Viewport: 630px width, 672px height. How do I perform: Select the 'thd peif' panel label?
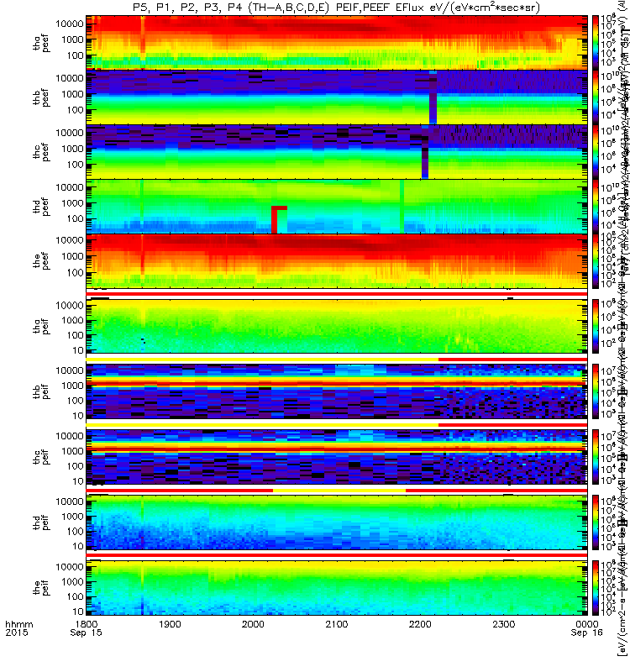tap(41, 522)
